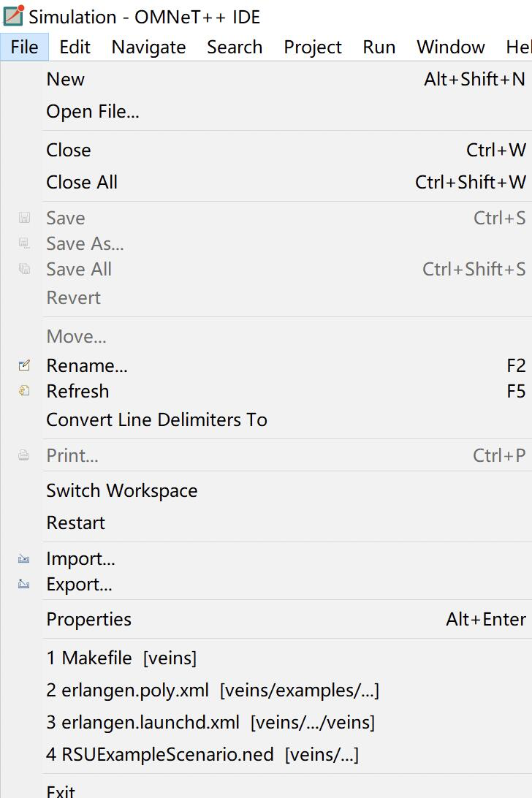Viewport: 532px width, 798px height.
Task: Click the Import icon
Action: (24, 559)
